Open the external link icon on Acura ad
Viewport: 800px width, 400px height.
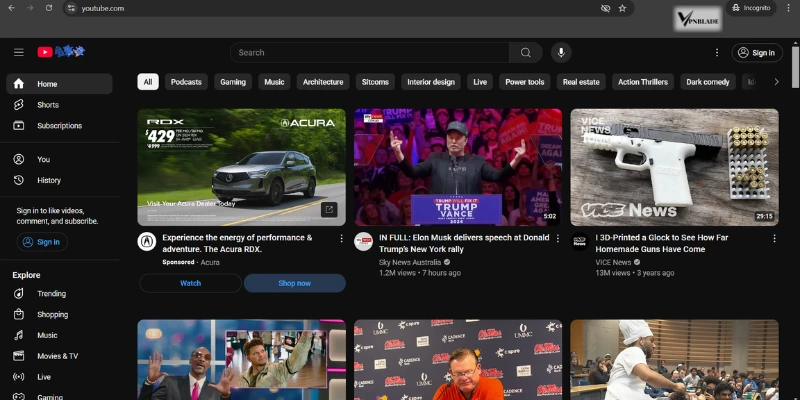(329, 209)
